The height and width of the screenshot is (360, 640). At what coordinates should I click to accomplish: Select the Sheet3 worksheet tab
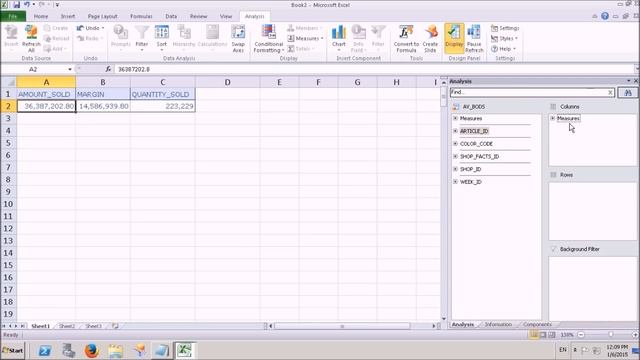pos(93,326)
